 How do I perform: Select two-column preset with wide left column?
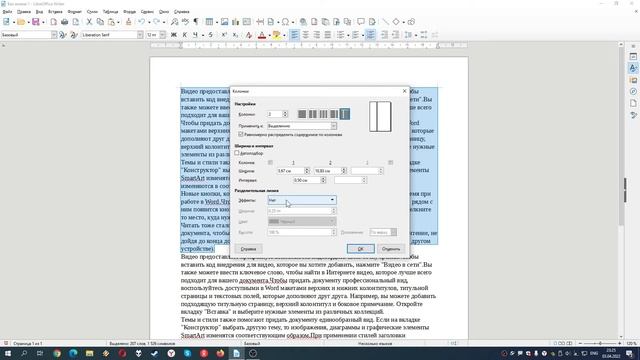334,114
